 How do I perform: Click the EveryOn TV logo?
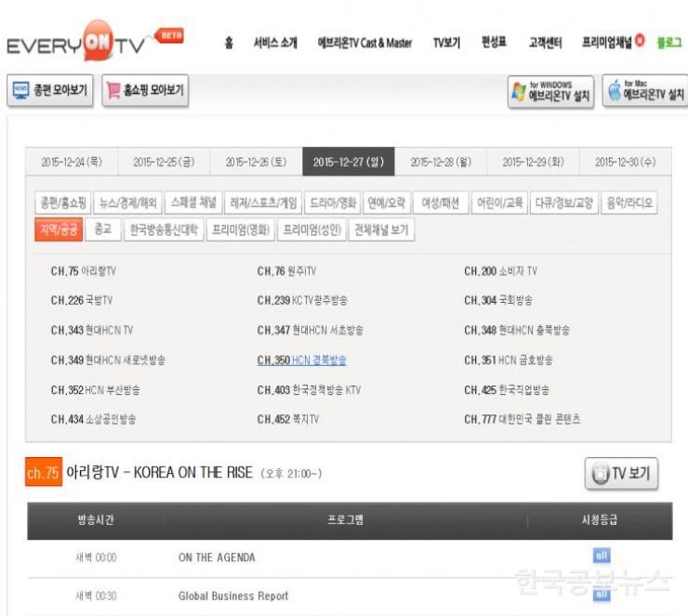tap(94, 42)
